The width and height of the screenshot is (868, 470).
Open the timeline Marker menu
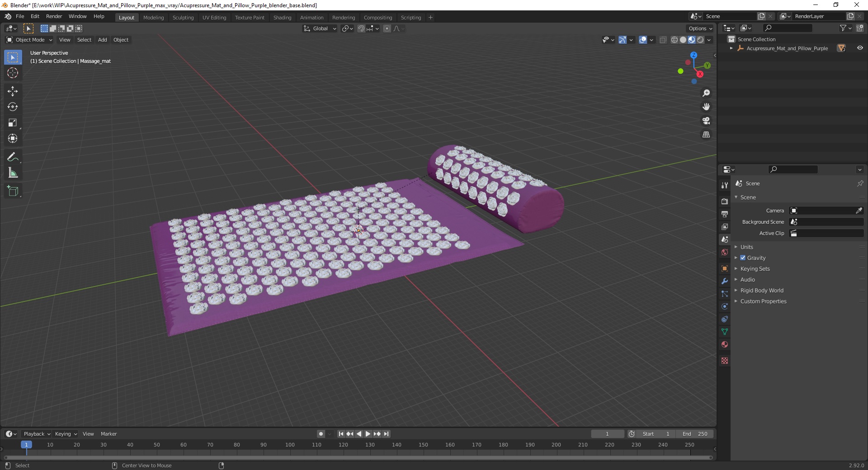tap(108, 434)
